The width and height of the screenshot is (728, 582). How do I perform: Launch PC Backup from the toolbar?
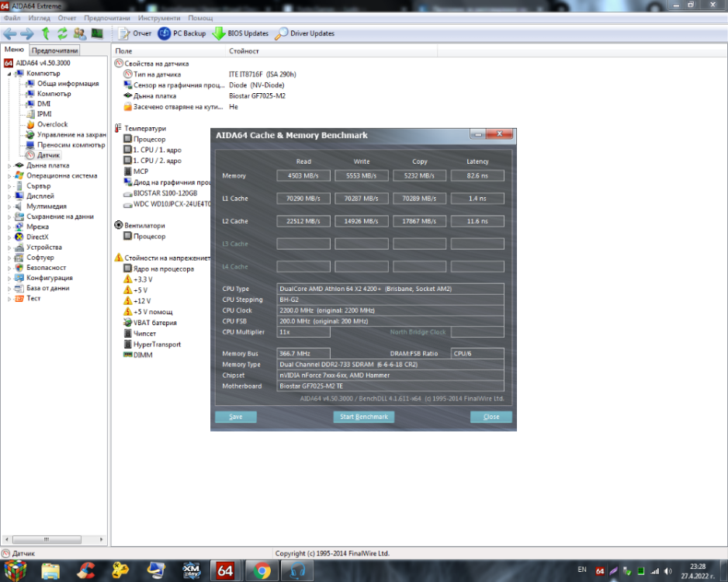[182, 33]
